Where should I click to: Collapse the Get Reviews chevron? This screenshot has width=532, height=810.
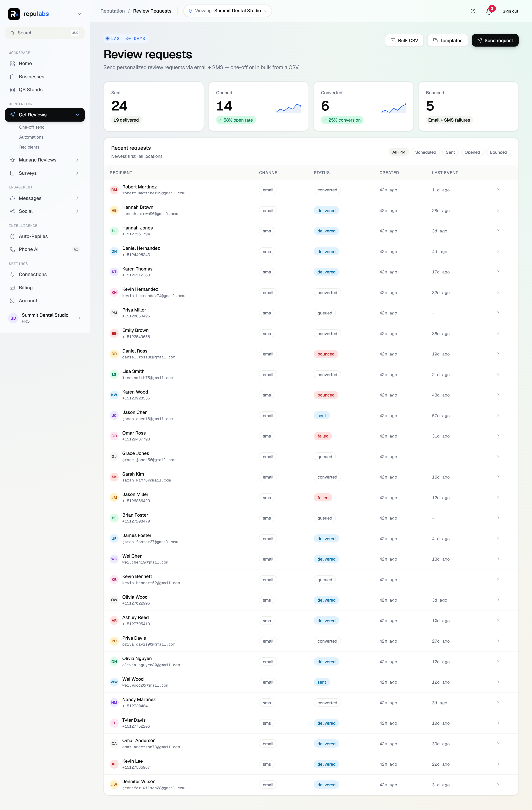pyautogui.click(x=77, y=115)
